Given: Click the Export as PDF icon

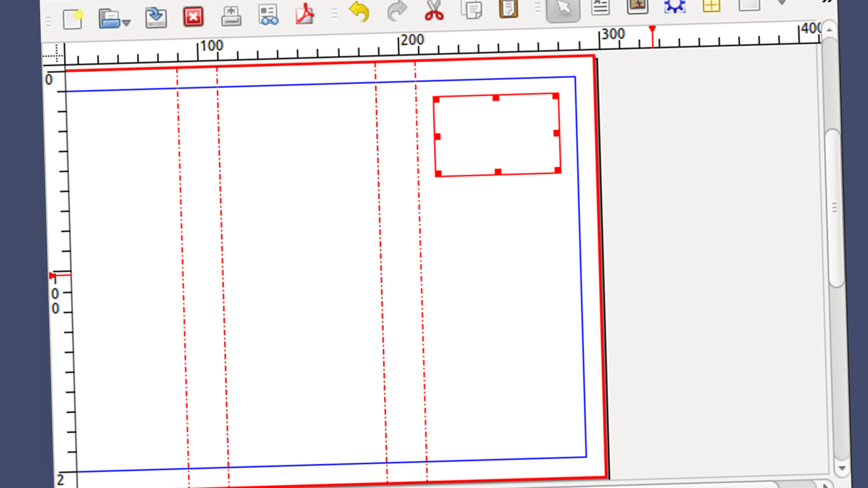Looking at the screenshot, I should click(305, 14).
